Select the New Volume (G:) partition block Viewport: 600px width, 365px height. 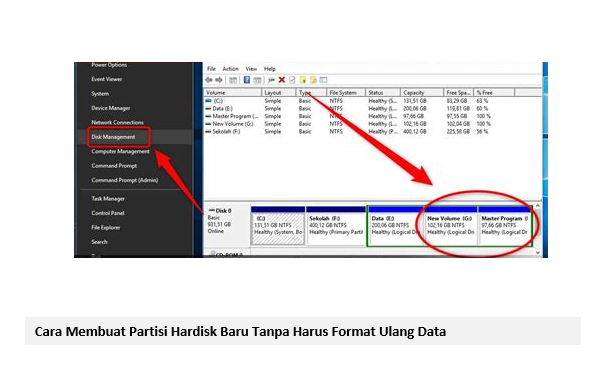451,226
